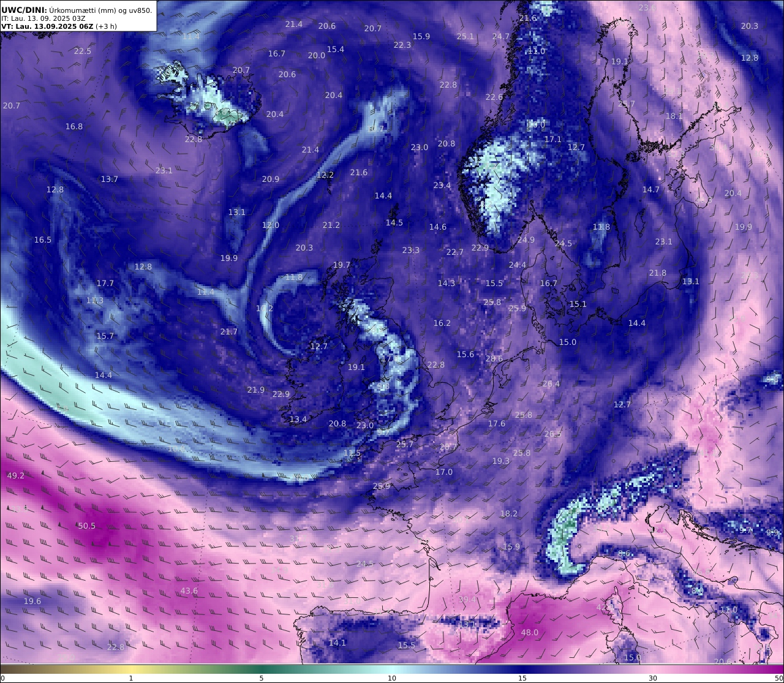
Task: Click the 30 tick label on the colorbar
Action: [653, 678]
